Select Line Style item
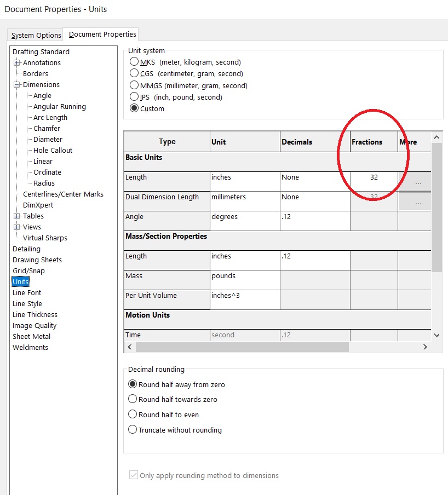The height and width of the screenshot is (495, 448). pyautogui.click(x=27, y=304)
